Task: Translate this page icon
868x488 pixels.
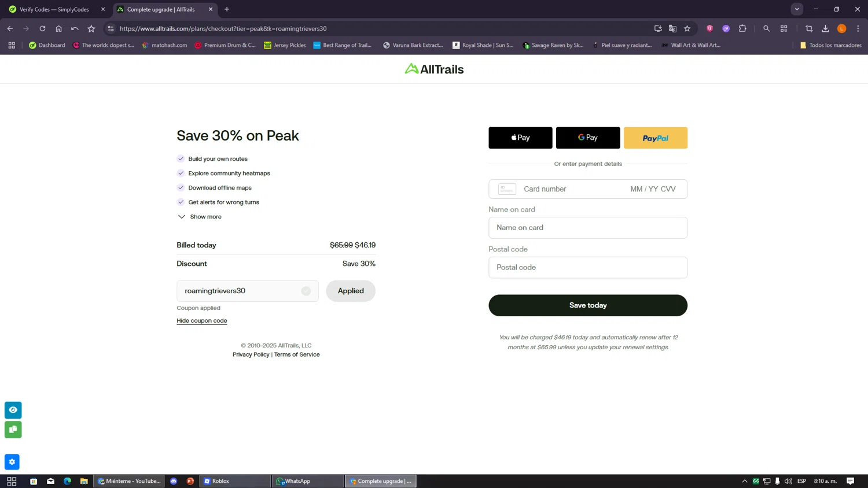Action: [672, 28]
